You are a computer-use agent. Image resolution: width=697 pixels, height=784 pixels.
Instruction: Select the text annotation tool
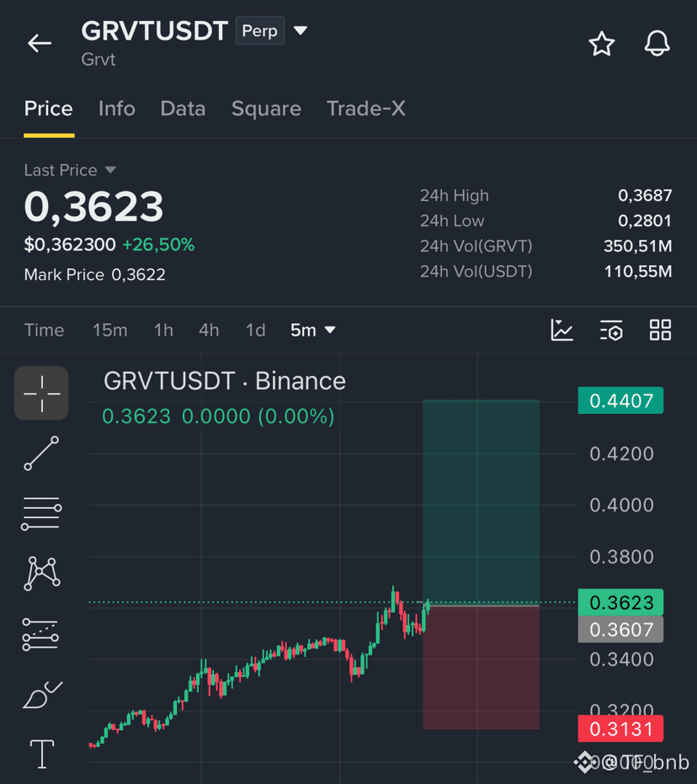pyautogui.click(x=42, y=754)
